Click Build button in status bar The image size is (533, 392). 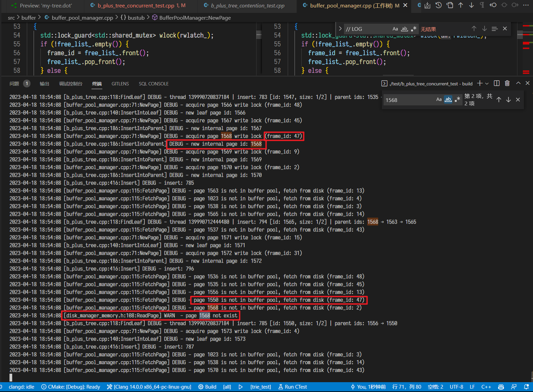tap(207, 387)
